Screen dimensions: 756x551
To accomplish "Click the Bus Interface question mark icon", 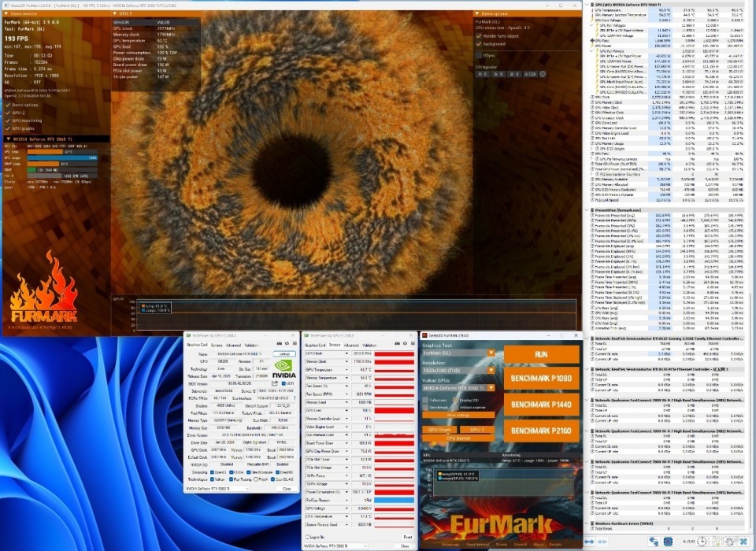I will point(295,398).
